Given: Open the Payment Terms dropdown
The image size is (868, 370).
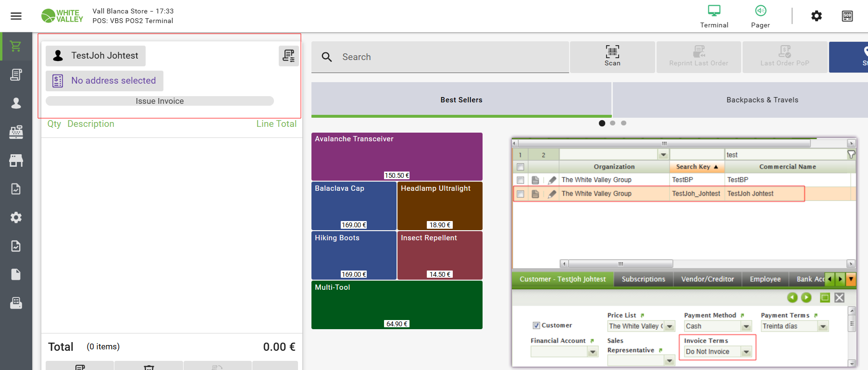Looking at the screenshot, I should [x=823, y=326].
